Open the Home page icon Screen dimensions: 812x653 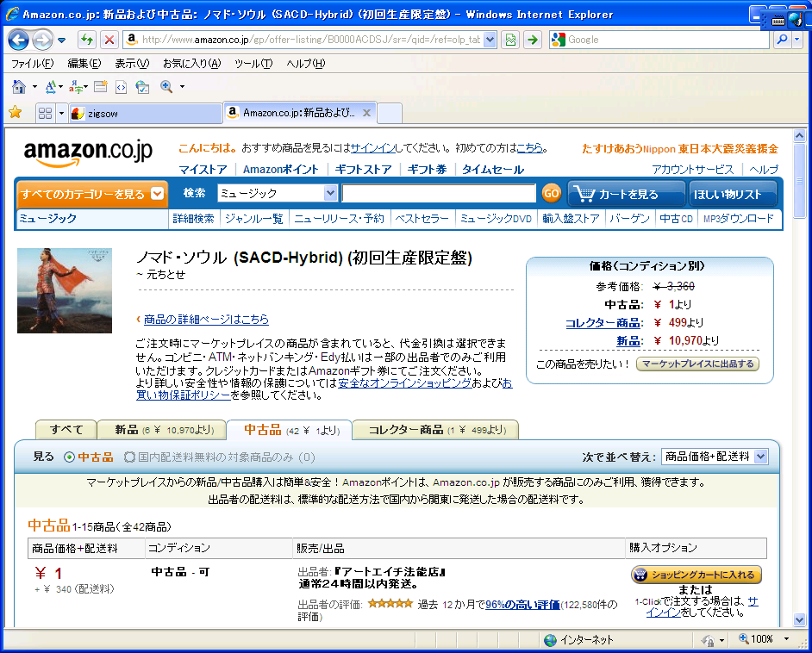click(x=19, y=86)
